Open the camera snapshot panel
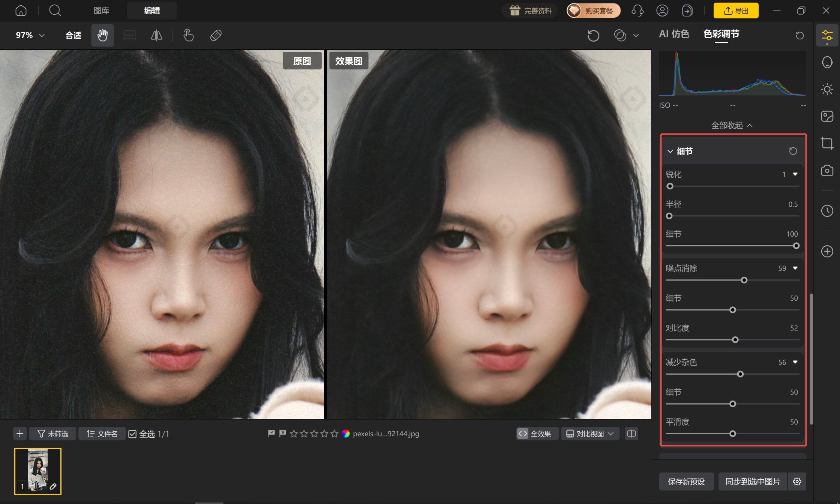840x504 pixels. point(827,171)
